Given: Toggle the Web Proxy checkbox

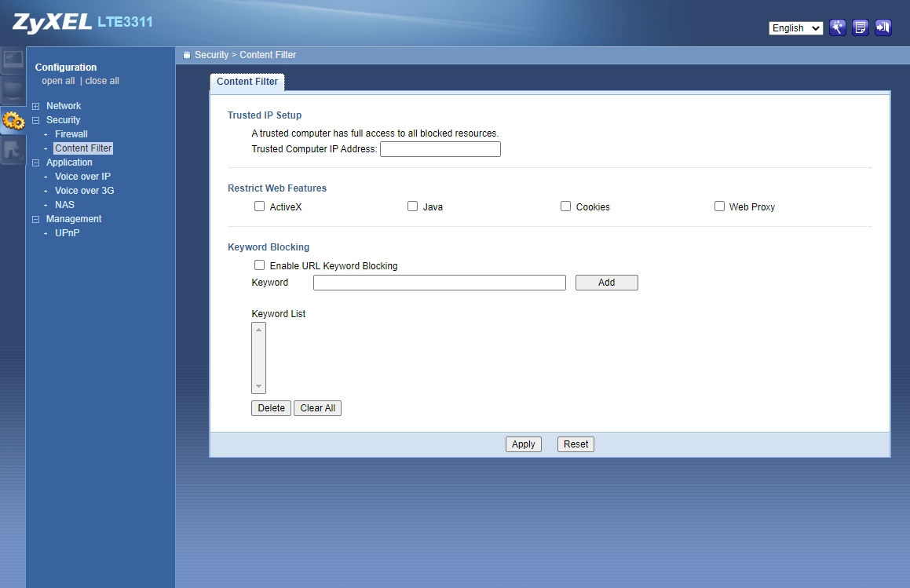Looking at the screenshot, I should pos(719,206).
